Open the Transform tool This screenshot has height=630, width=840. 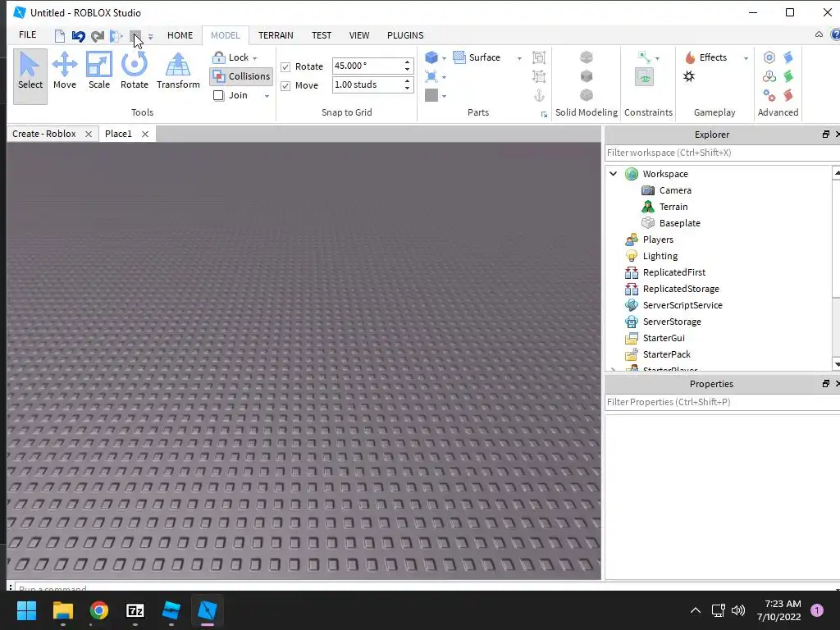point(178,71)
